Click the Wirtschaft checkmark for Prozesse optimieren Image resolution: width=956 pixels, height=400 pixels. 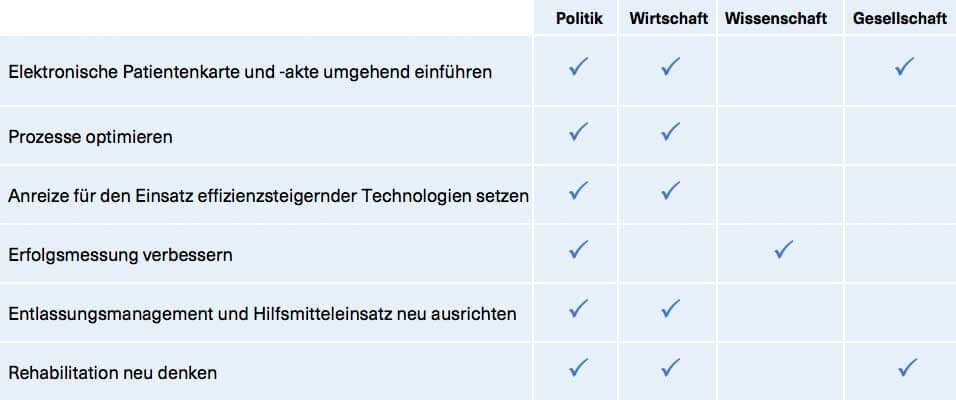[x=670, y=131]
